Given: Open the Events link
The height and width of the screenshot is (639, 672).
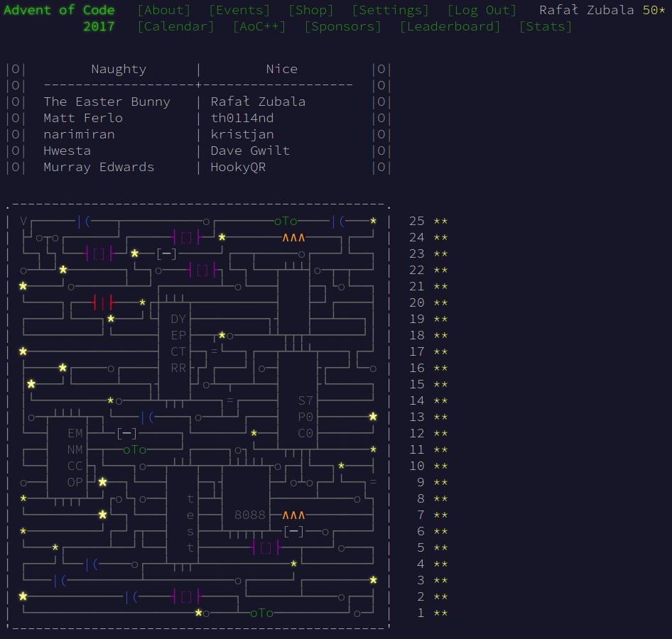Looking at the screenshot, I should [x=239, y=10].
